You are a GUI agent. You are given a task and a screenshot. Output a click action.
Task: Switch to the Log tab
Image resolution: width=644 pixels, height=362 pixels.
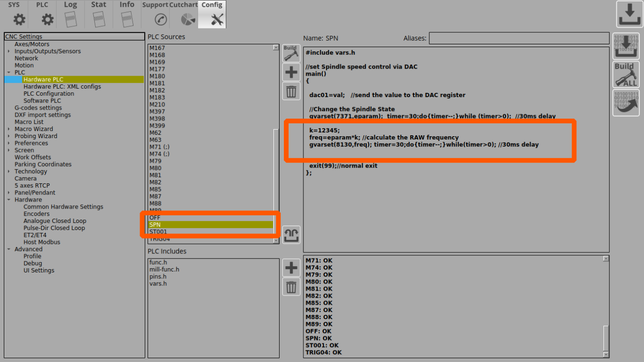(x=70, y=14)
